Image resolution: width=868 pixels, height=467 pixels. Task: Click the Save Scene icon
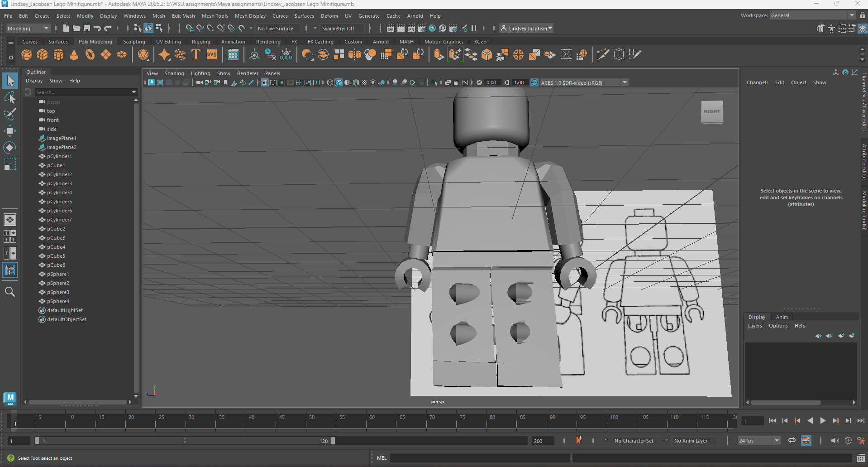coord(87,28)
